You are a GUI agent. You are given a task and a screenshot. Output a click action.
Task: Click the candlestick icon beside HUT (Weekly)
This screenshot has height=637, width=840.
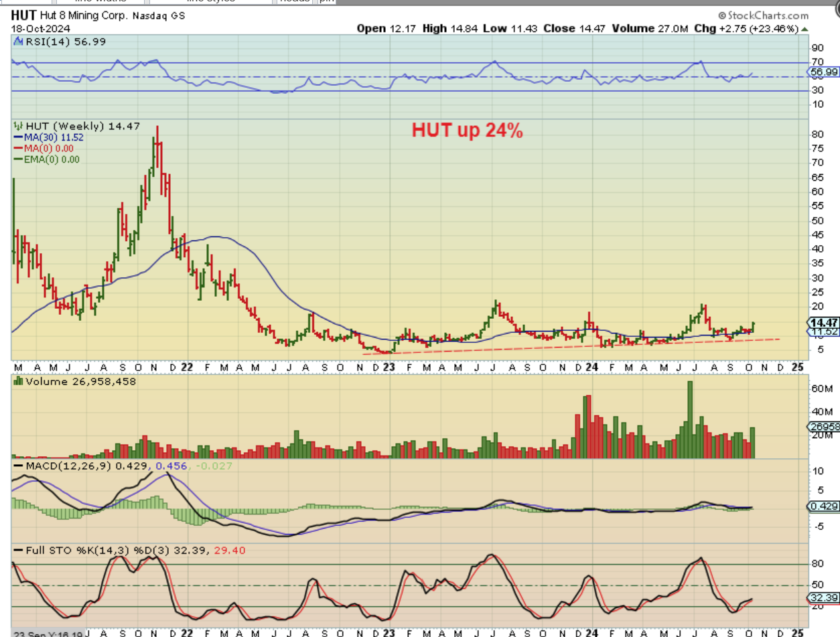[x=17, y=125]
